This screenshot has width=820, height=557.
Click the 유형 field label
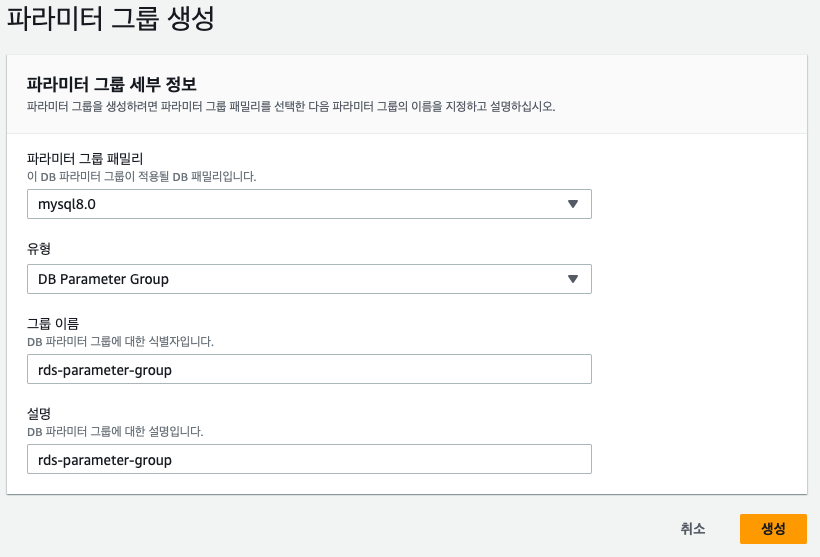tap(39, 248)
